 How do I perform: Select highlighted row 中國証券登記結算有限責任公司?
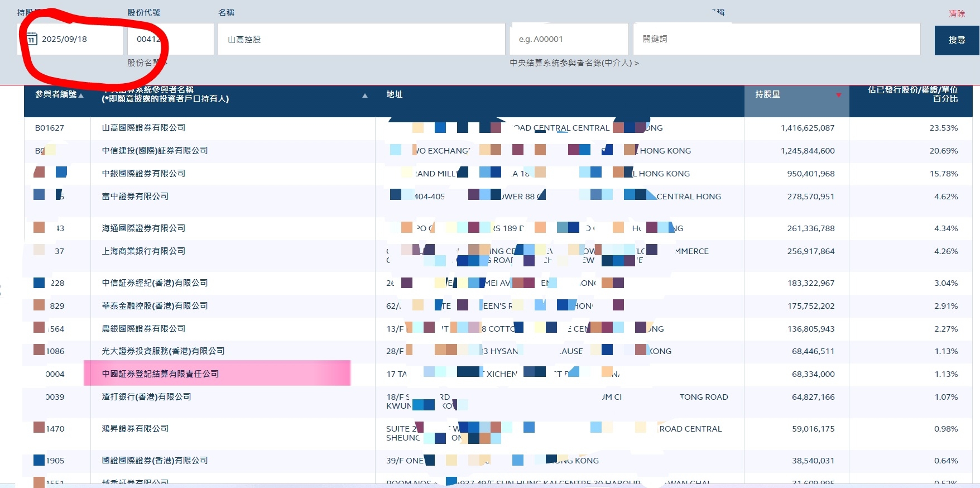point(160,374)
